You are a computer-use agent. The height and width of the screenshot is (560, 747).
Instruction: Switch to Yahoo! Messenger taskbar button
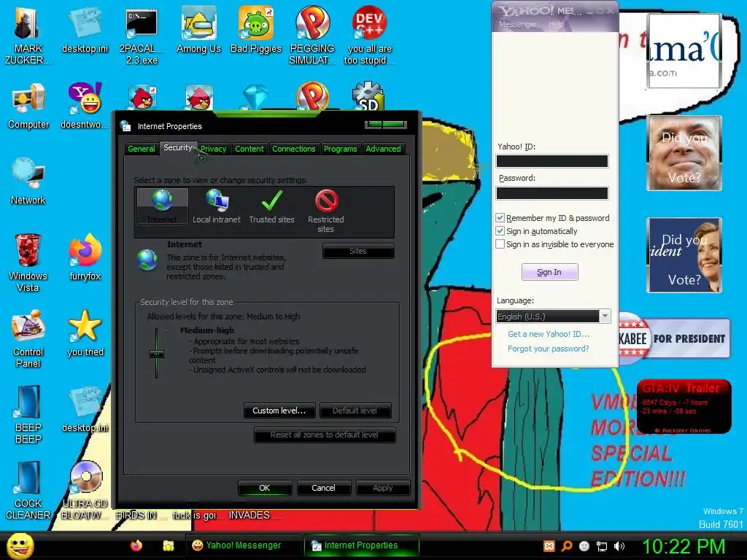[243, 545]
